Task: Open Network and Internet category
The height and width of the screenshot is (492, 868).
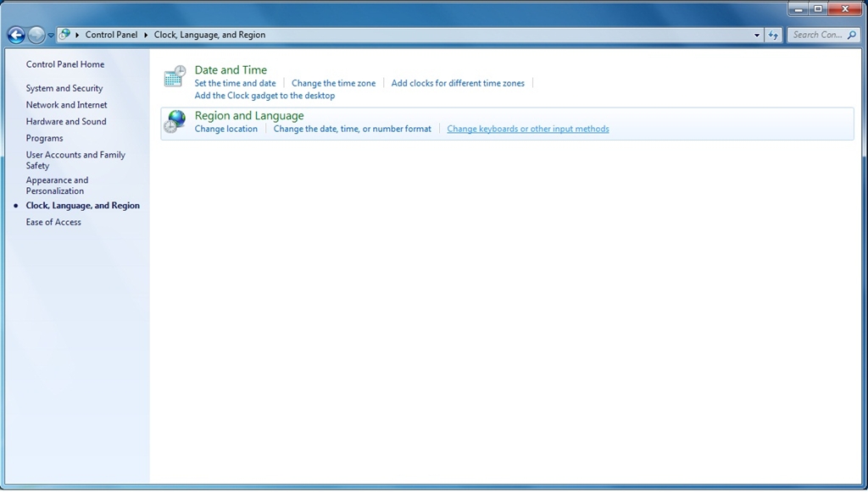Action: click(x=66, y=104)
